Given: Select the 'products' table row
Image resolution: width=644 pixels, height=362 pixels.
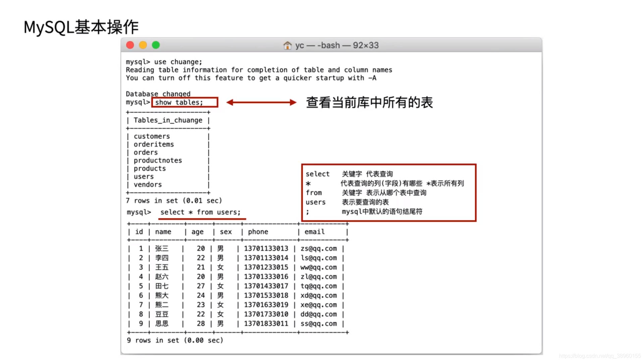Looking at the screenshot, I should [x=150, y=169].
